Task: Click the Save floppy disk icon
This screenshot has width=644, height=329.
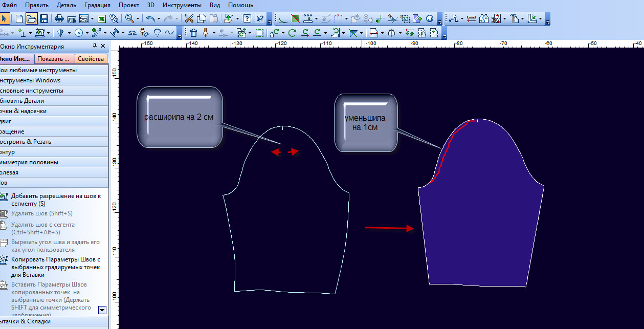Action: (x=44, y=19)
